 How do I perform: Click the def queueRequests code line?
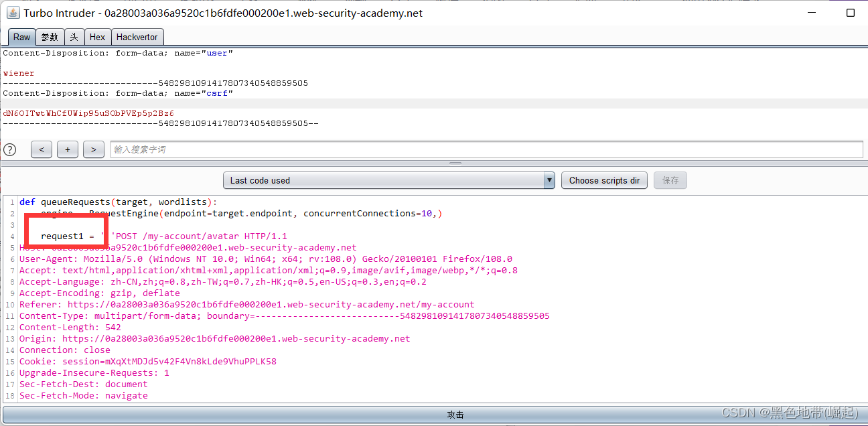(x=119, y=202)
